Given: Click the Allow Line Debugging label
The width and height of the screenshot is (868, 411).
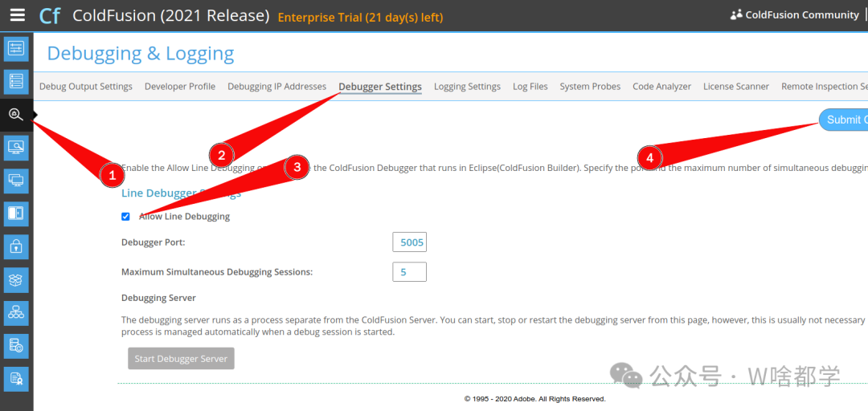Looking at the screenshot, I should [x=184, y=216].
